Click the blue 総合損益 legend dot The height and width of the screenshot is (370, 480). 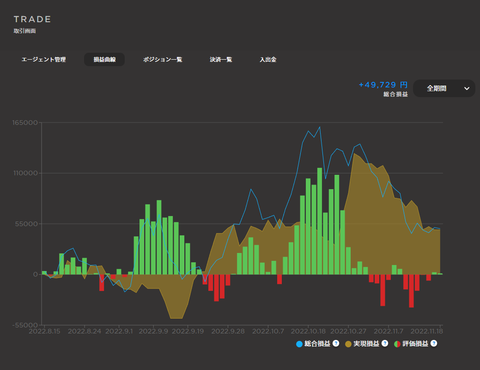tap(299, 344)
